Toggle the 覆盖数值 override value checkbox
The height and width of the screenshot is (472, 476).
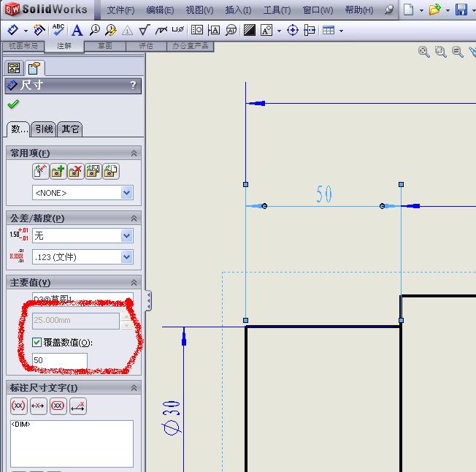tap(37, 342)
